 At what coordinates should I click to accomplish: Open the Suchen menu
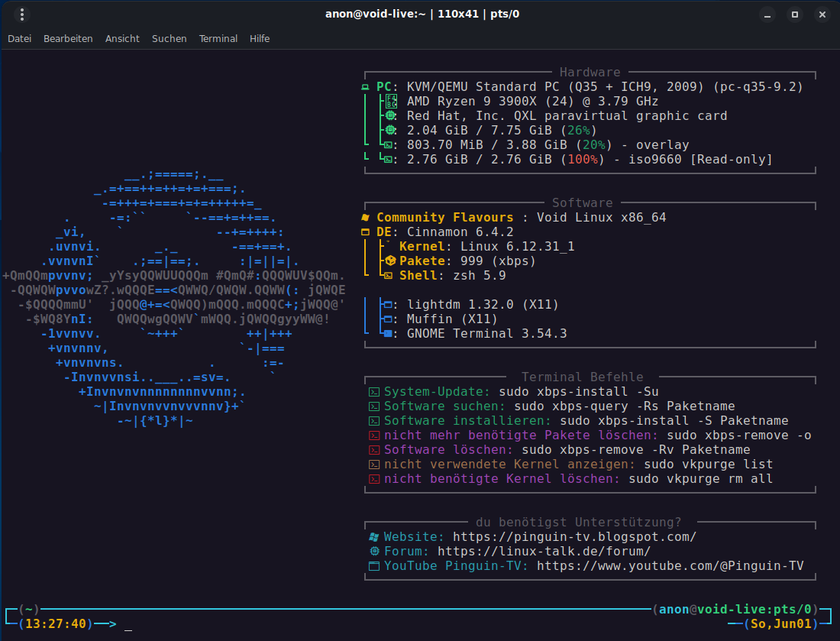[x=169, y=38]
